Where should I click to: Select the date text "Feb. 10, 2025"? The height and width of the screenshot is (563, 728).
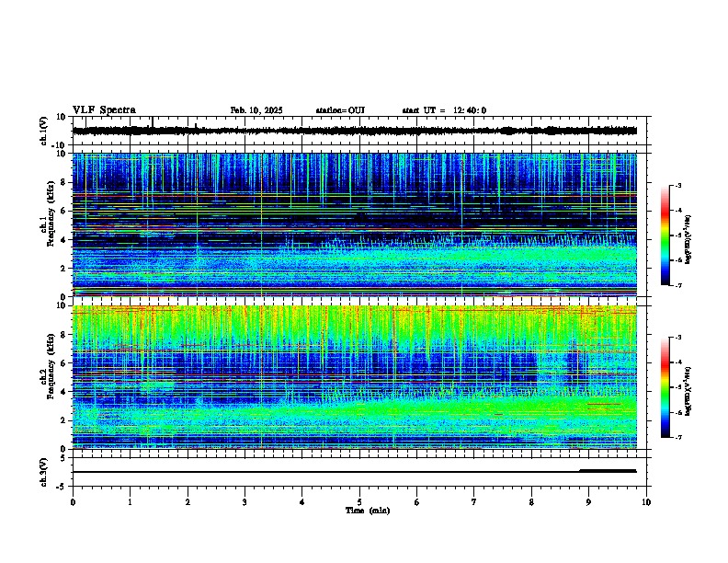(x=256, y=110)
